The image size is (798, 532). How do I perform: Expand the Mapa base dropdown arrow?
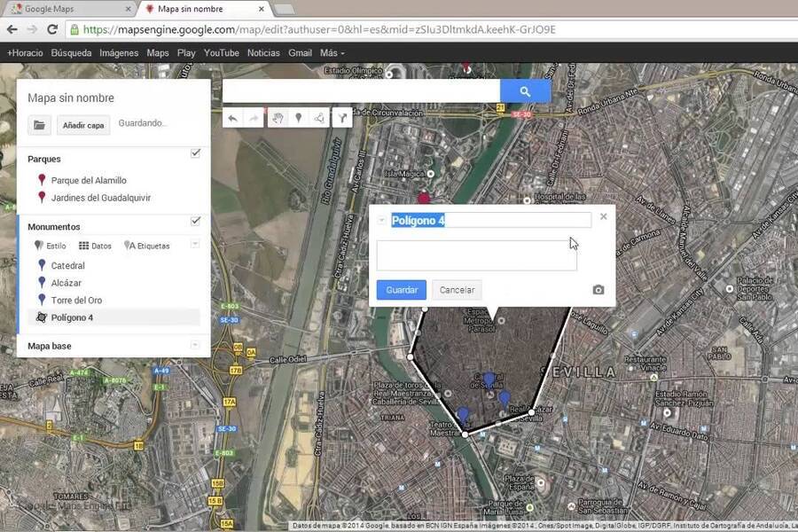[x=195, y=345]
